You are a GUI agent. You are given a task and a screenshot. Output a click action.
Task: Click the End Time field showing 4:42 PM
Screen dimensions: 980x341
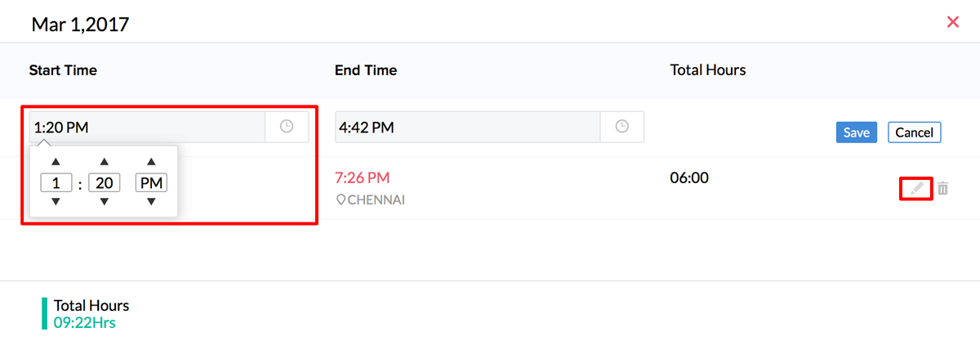[x=467, y=127]
